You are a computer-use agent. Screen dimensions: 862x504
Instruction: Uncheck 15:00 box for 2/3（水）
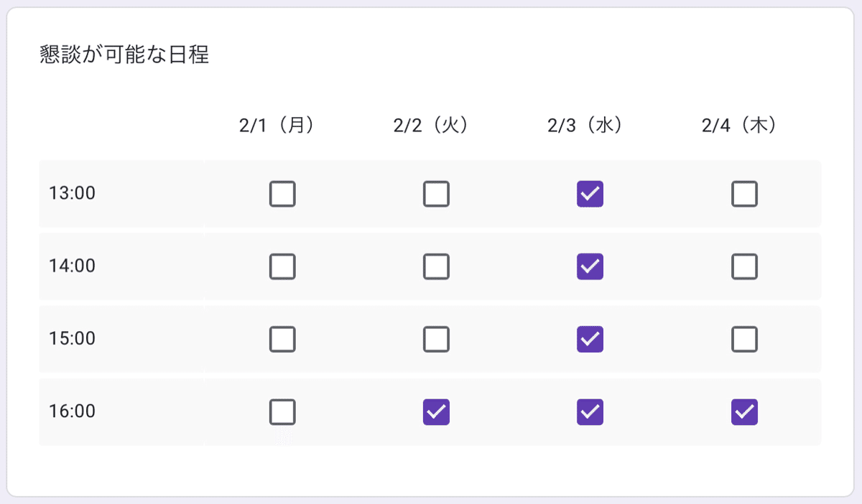(590, 339)
